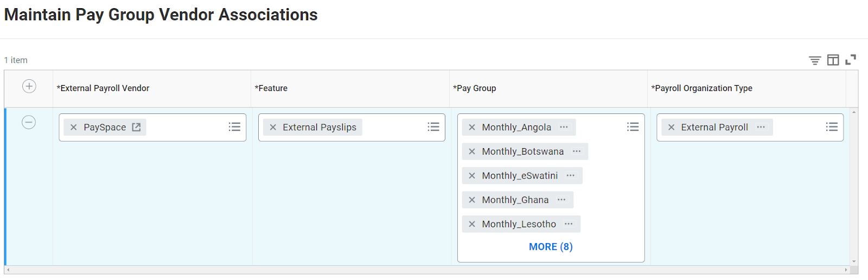Viewport: 868px width, 280px height.
Task: Click the horizontal scrollbar left arrow
Action: [x=8, y=270]
